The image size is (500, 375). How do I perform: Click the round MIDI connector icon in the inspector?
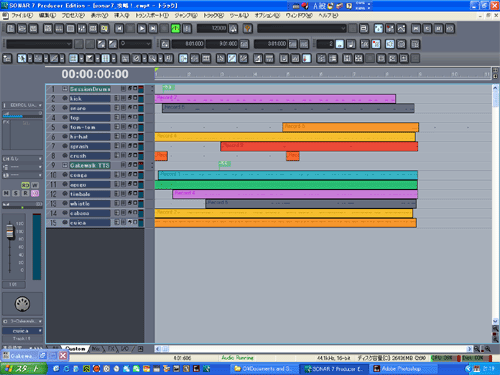[22, 304]
